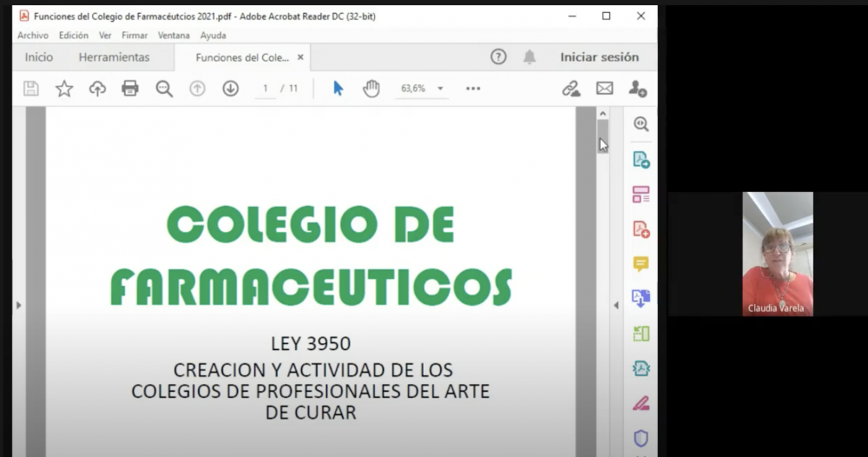Click the Save file icon

tap(31, 89)
